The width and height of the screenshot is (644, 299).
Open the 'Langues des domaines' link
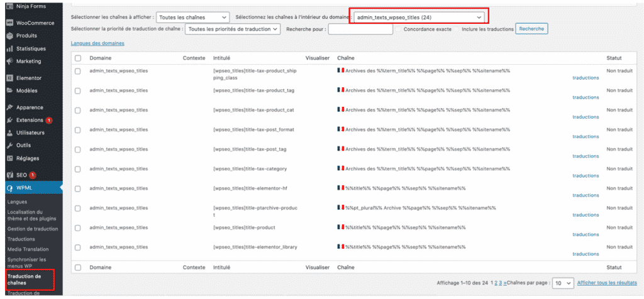97,43
